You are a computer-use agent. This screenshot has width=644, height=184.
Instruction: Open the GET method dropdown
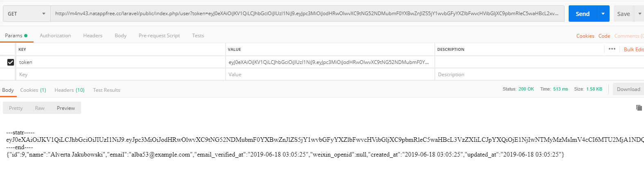pyautogui.click(x=26, y=14)
